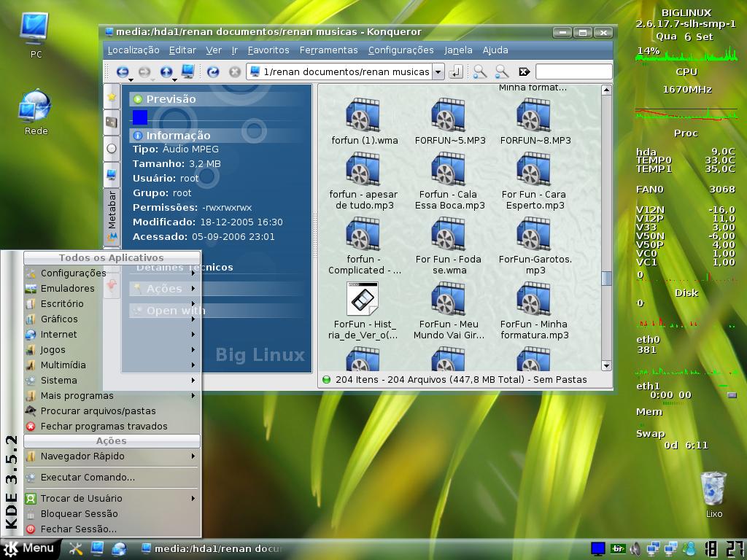Zoom out on the file icons

coord(502,71)
